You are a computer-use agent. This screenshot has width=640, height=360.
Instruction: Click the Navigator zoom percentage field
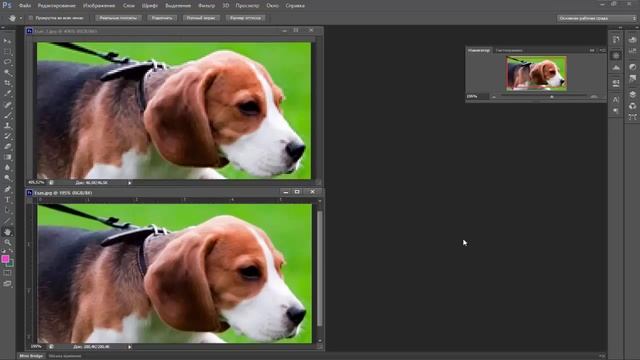click(x=477, y=97)
